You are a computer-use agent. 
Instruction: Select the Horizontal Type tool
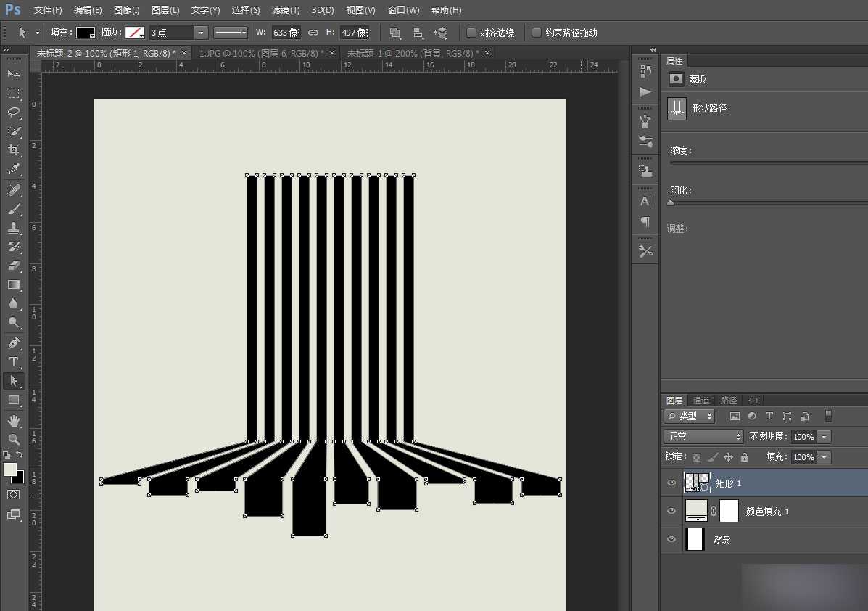[14, 362]
